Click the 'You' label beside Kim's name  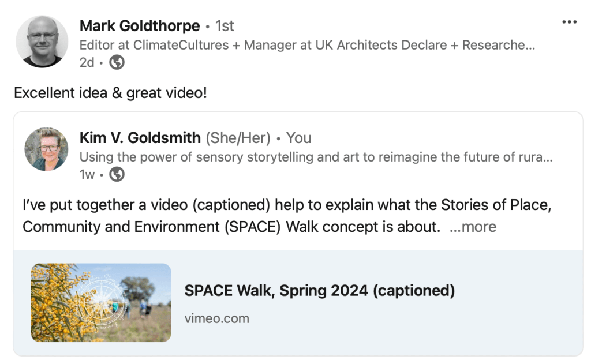click(299, 138)
